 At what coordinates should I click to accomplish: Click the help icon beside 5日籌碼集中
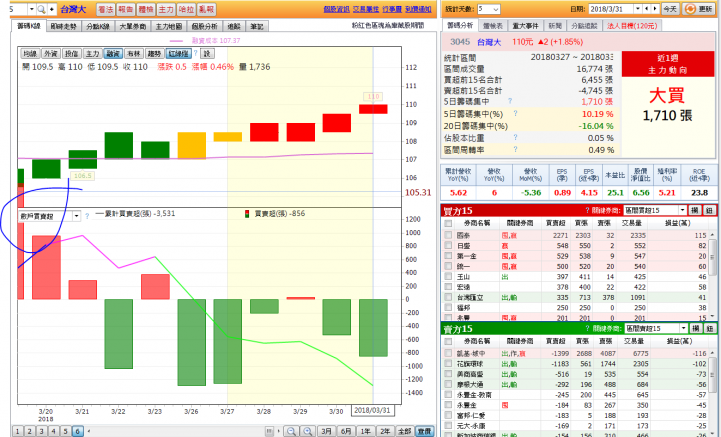pos(510,101)
